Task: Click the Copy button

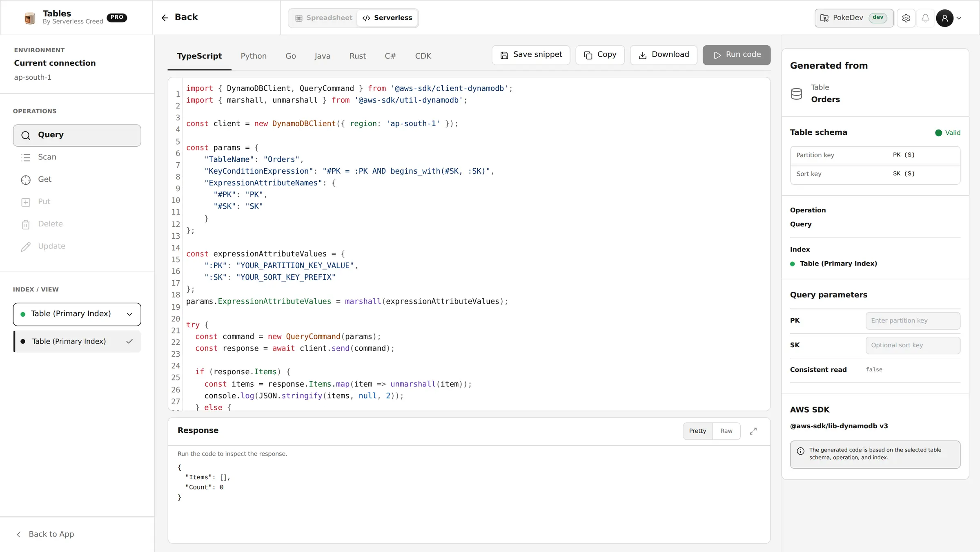Action: (600, 55)
